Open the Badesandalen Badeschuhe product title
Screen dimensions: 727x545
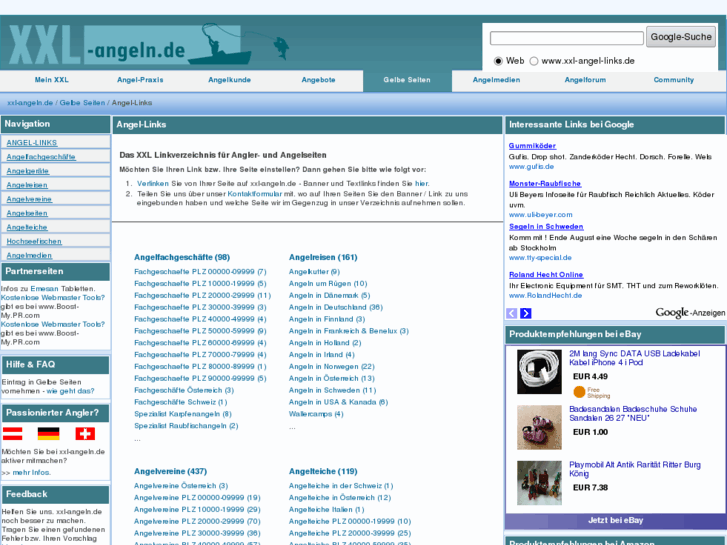point(633,414)
